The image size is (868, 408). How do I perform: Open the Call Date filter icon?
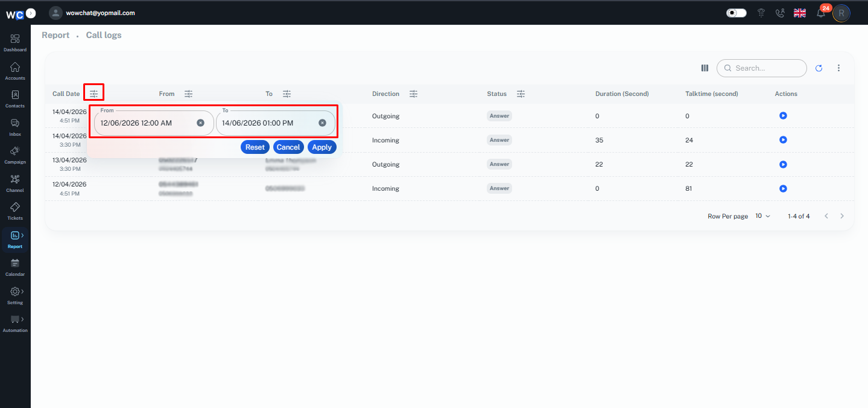(93, 94)
